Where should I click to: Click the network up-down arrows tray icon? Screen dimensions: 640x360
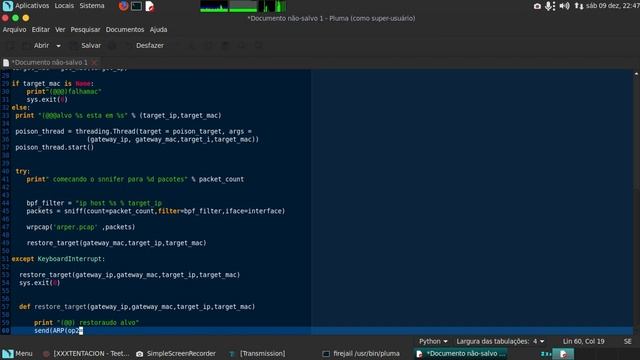tap(578, 6)
